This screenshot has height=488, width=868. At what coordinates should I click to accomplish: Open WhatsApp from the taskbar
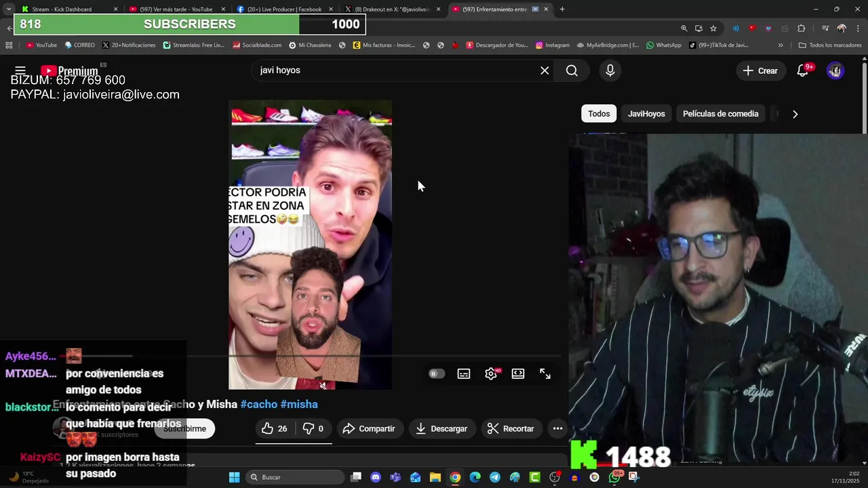click(614, 477)
